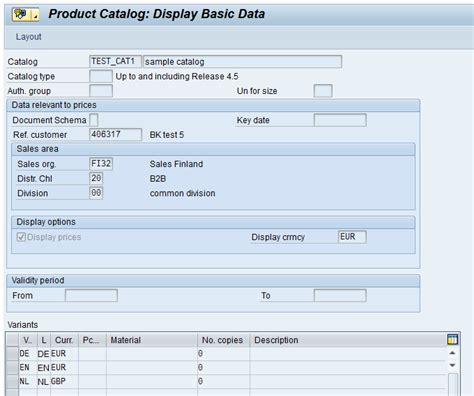Click the B2B distribution channel text
Image resolution: width=474 pixels, height=396 pixels.
158,178
